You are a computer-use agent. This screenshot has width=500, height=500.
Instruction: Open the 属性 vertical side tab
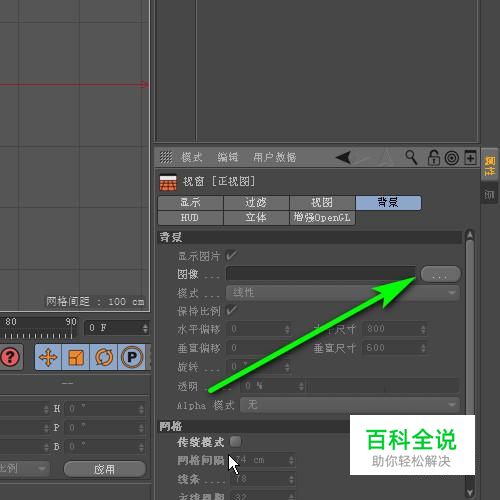490,165
